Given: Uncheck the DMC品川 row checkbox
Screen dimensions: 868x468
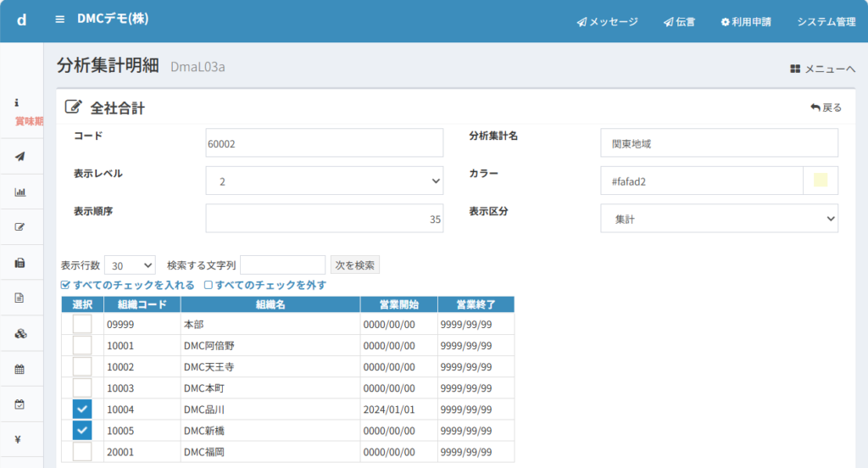Looking at the screenshot, I should (x=82, y=409).
